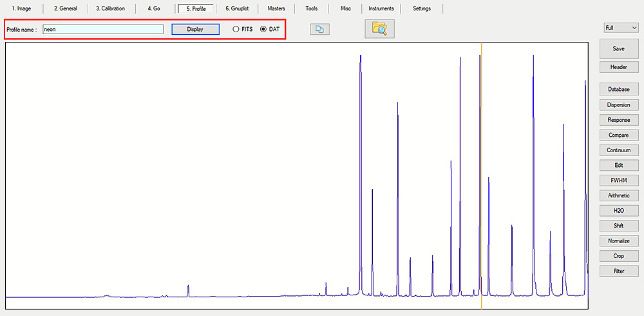Click the Profile name input field
644x316 pixels.
(x=102, y=30)
